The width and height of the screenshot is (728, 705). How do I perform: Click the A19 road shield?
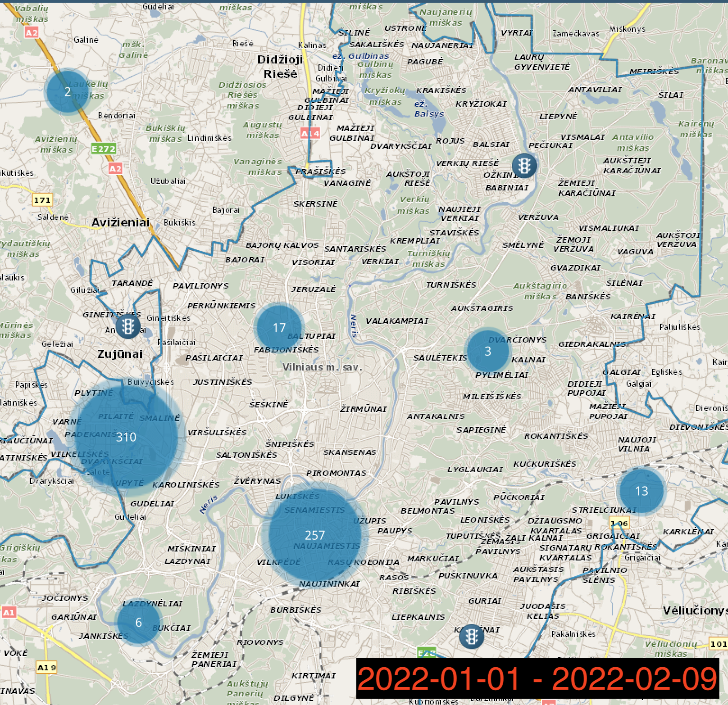point(46,667)
